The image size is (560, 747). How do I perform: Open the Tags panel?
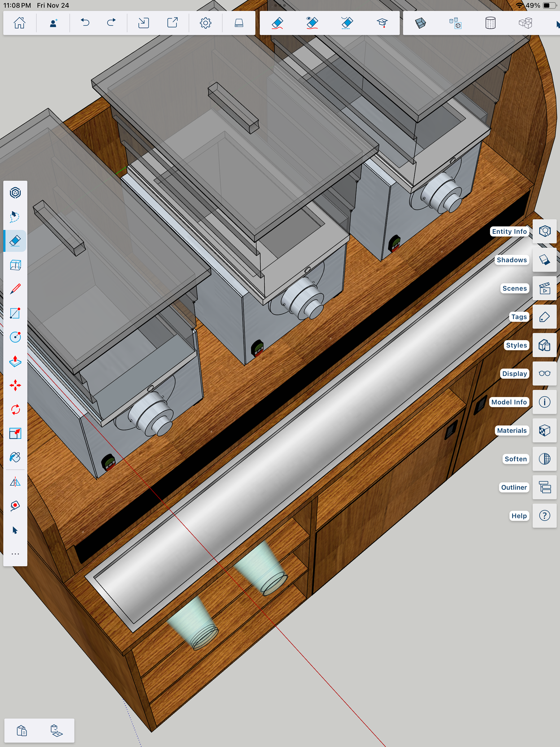tap(545, 317)
